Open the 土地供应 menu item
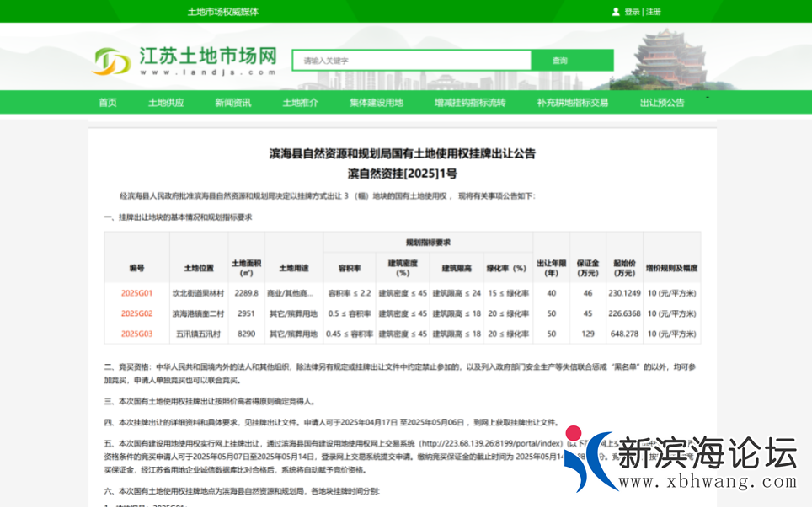Screen dimensions: 812x508 [166, 103]
